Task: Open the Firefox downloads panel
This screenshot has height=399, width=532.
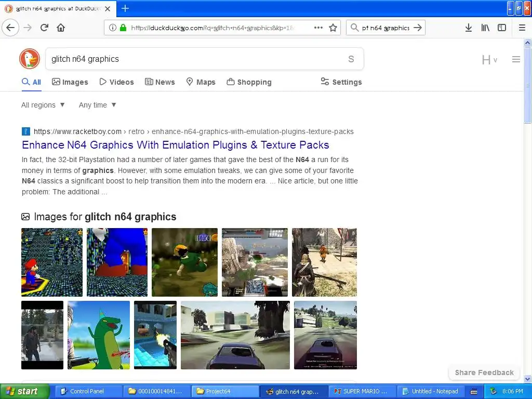Action: point(469,28)
